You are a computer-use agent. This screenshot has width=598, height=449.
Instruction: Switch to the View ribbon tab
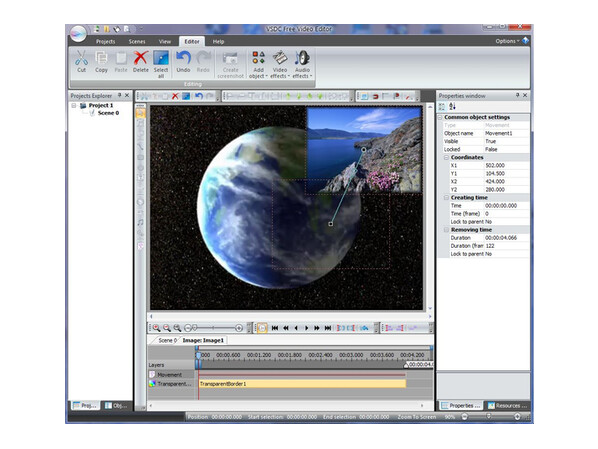pyautogui.click(x=165, y=41)
